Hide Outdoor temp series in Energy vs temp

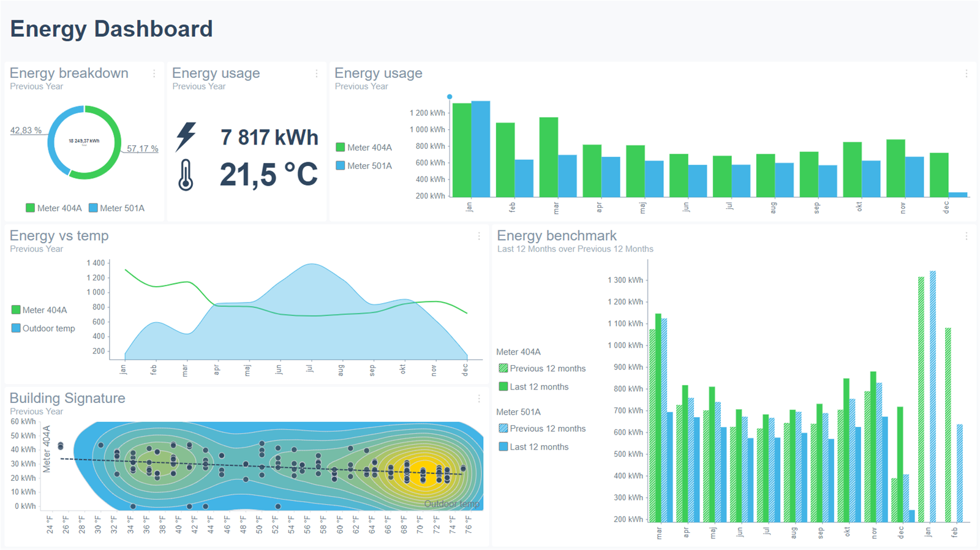pos(43,328)
